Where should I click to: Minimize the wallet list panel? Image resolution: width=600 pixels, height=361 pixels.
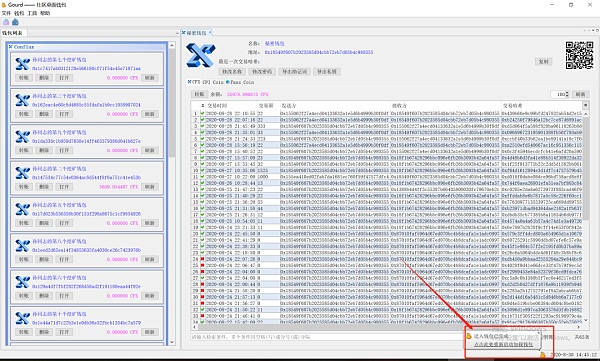coord(177,33)
